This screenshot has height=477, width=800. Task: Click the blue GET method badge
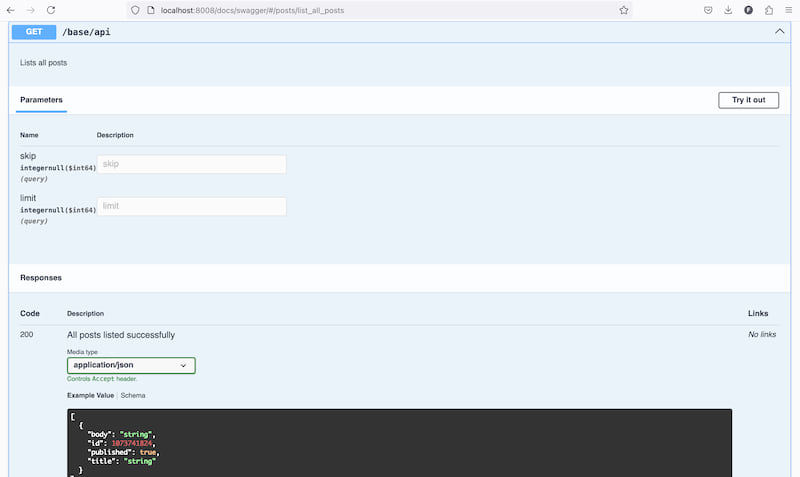pyautogui.click(x=34, y=32)
